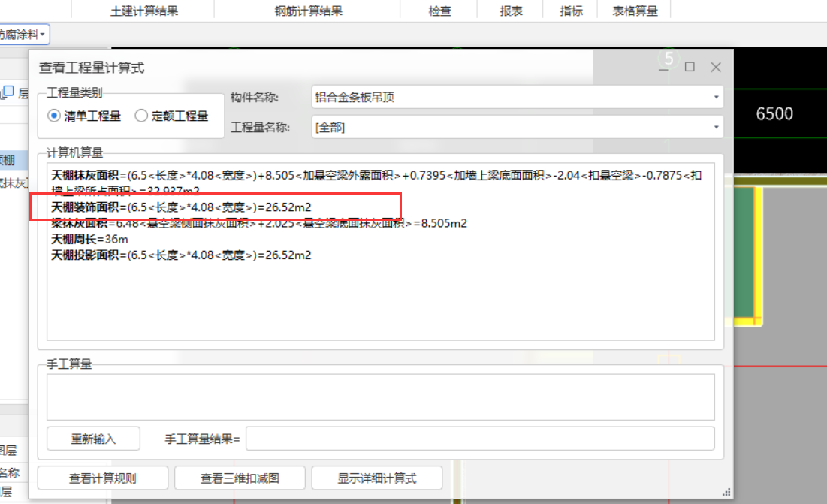Open the 土建计算结果 tab

pos(143,11)
